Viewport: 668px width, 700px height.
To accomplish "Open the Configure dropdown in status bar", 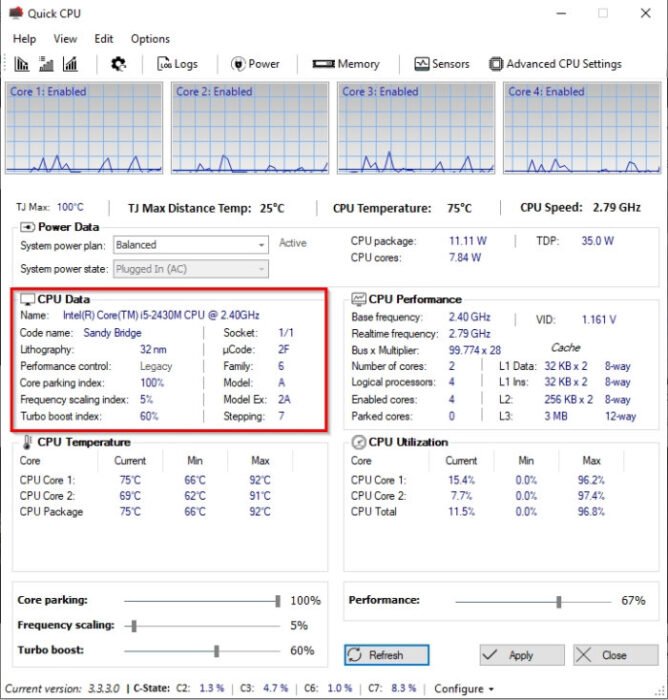I will 464,689.
